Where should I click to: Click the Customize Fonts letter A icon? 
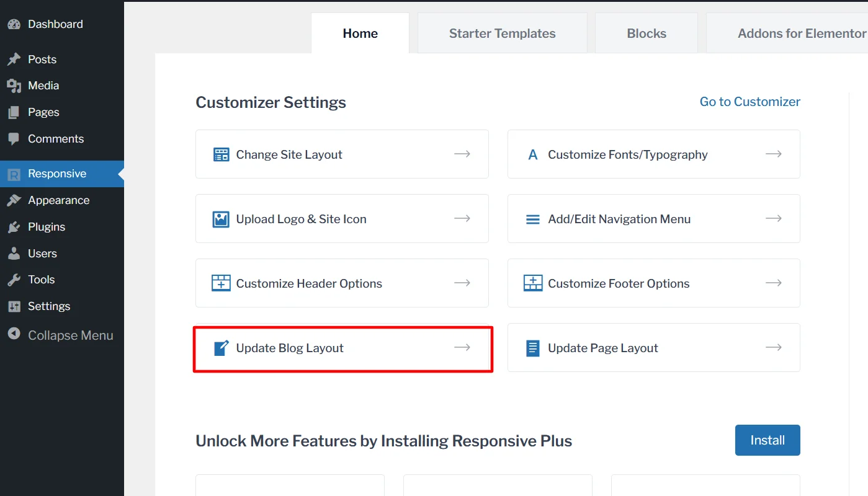pyautogui.click(x=533, y=155)
